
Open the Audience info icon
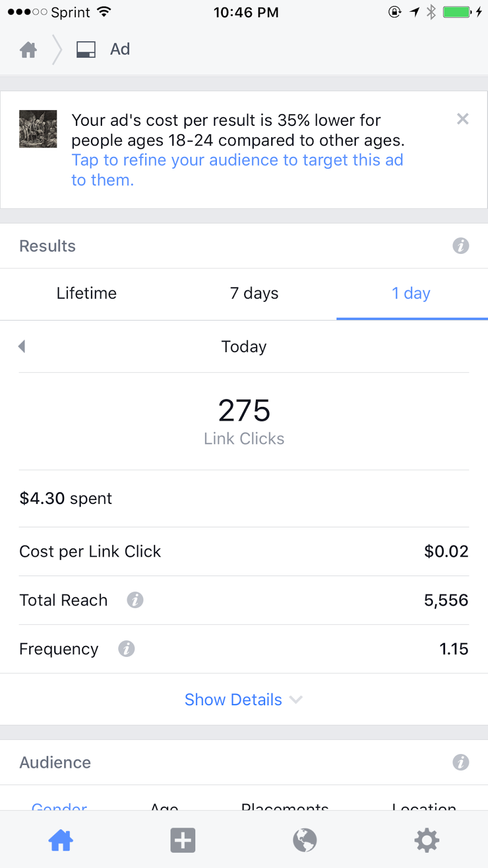pyautogui.click(x=461, y=762)
